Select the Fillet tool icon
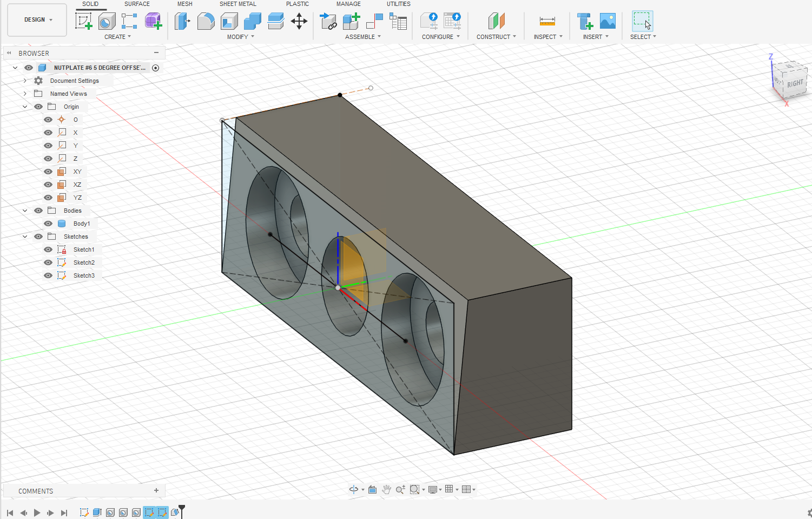This screenshot has height=519, width=812. coord(206,21)
